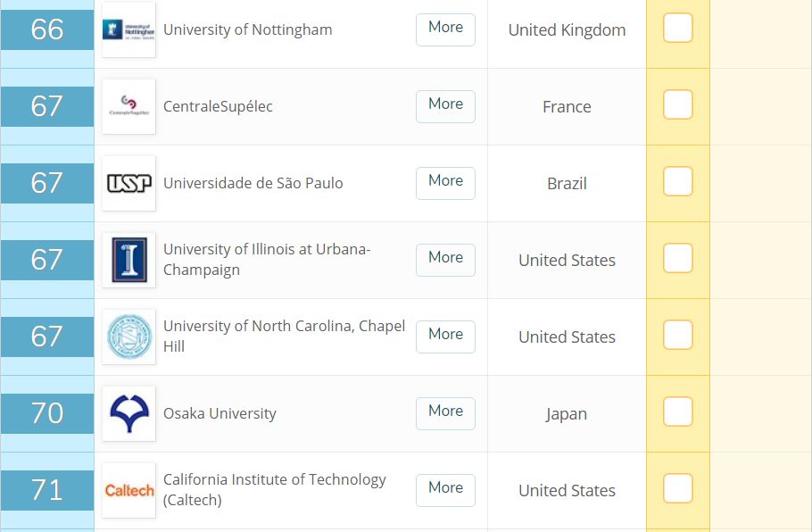The height and width of the screenshot is (532, 812).
Task: Tick the Caltech row checkbox
Action: pos(678,488)
